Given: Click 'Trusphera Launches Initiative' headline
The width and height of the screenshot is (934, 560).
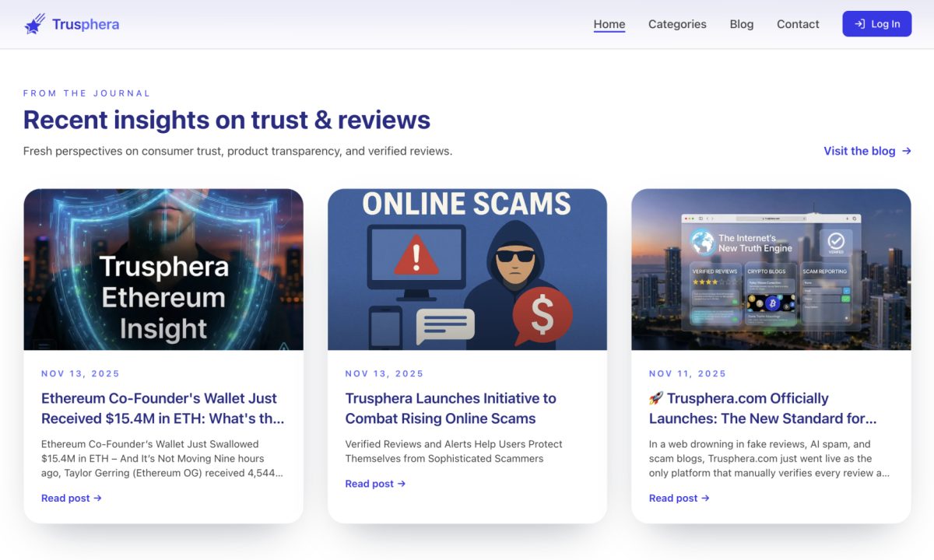Looking at the screenshot, I should pyautogui.click(x=450, y=408).
